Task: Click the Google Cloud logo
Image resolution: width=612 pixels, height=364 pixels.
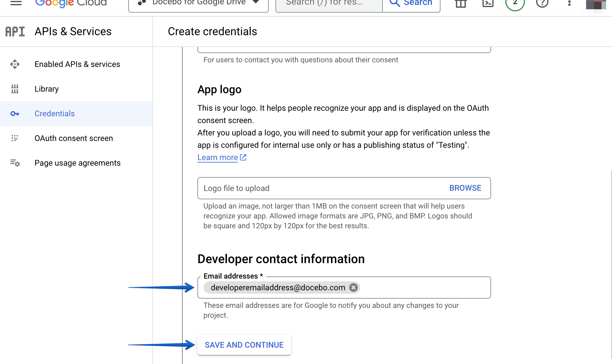Action: [70, 3]
